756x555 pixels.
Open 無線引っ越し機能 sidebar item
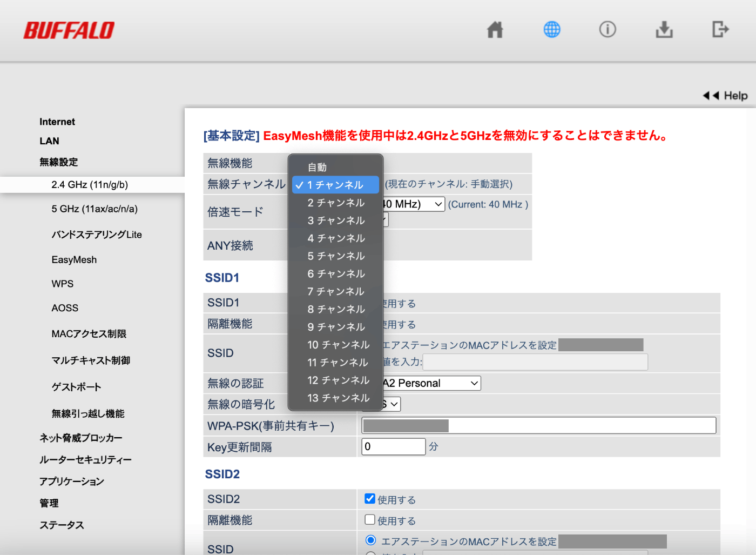coord(88,413)
